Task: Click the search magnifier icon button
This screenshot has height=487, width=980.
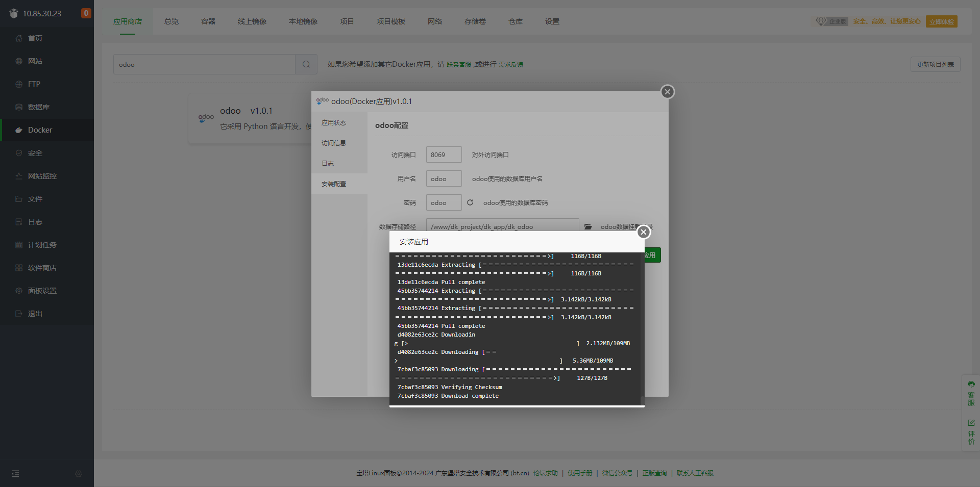Action: pyautogui.click(x=306, y=64)
